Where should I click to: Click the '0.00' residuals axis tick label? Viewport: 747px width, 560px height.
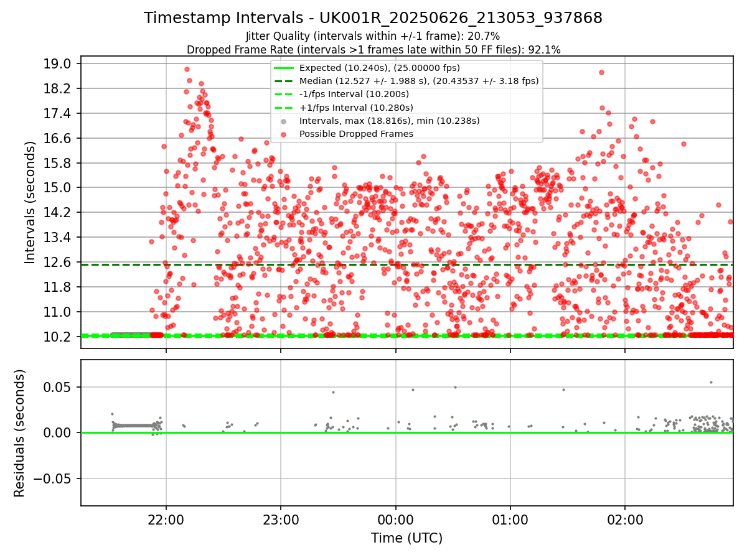59,432
